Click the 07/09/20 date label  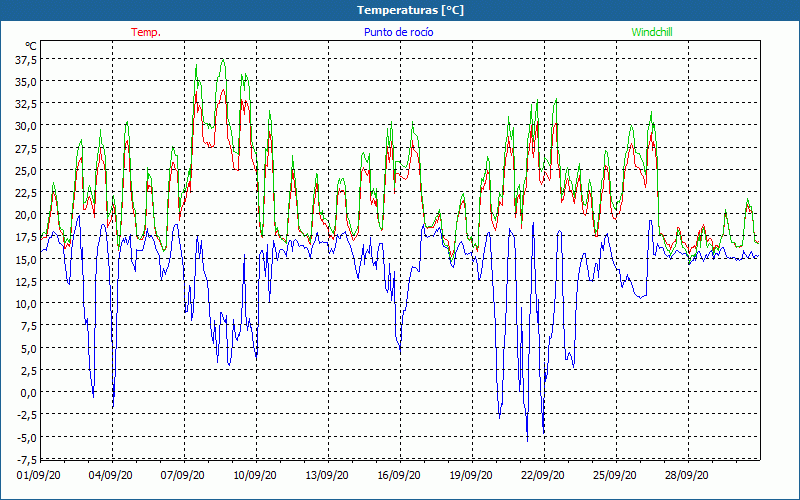pos(183,475)
